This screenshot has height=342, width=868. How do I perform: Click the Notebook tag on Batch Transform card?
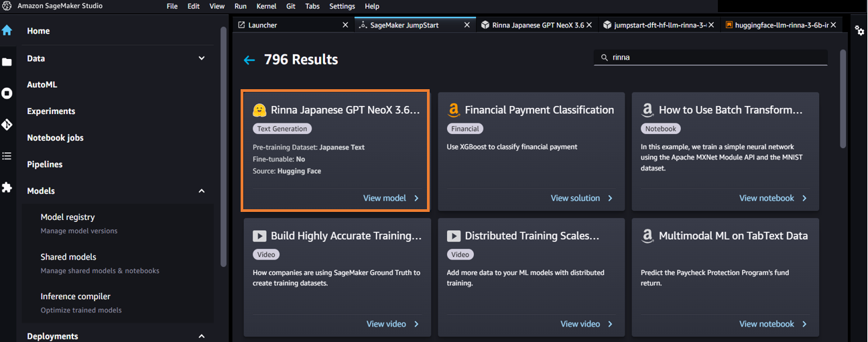(x=661, y=129)
